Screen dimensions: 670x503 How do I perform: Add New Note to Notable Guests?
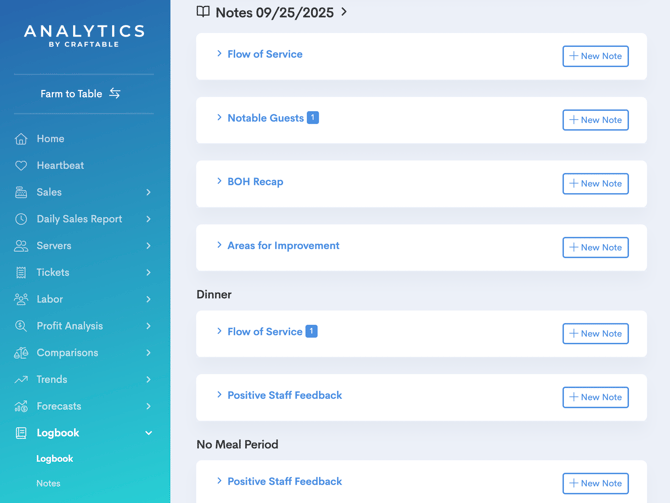pos(595,120)
